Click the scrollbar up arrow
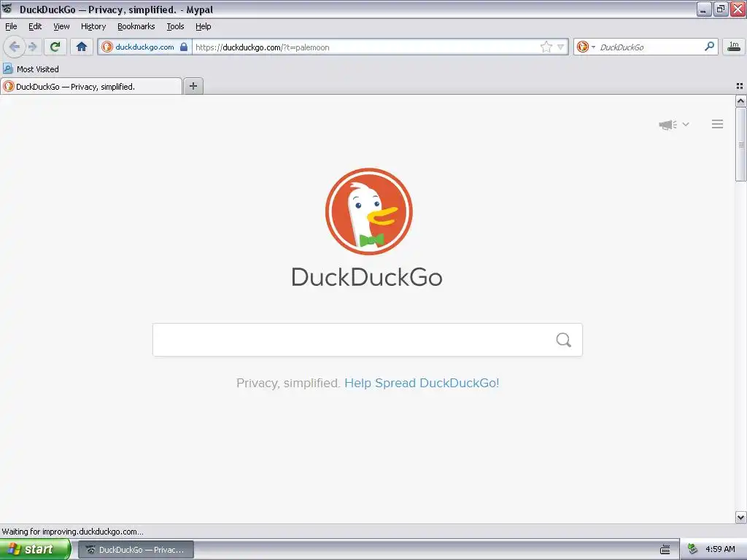The width and height of the screenshot is (747, 560). 740,101
